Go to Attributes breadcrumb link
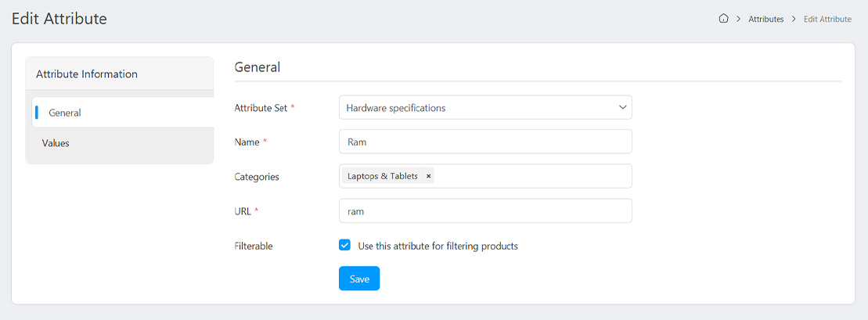 point(765,19)
